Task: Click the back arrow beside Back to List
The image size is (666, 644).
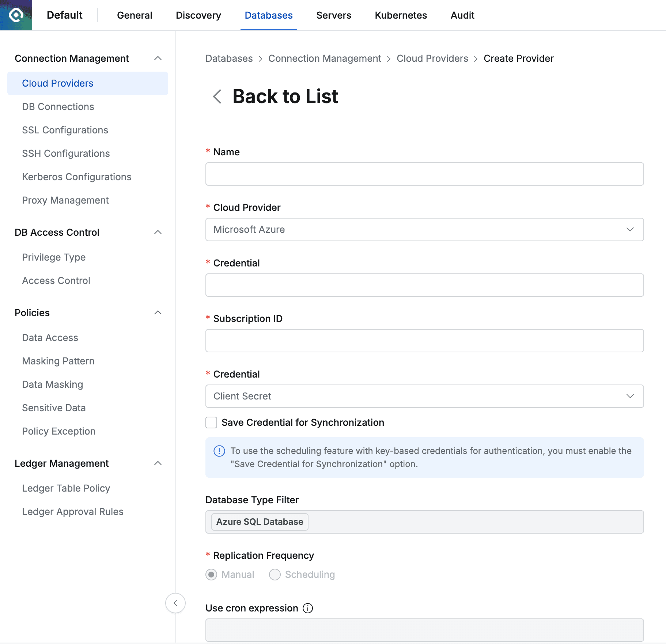Action: pos(216,96)
